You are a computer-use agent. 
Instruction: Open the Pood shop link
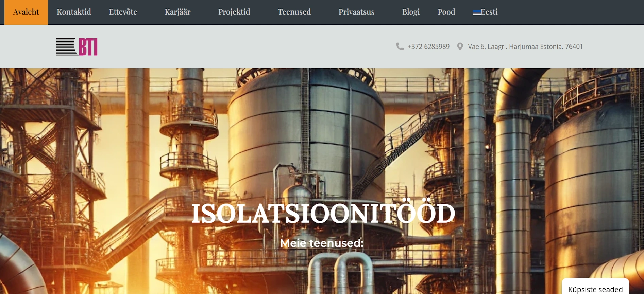tap(446, 12)
